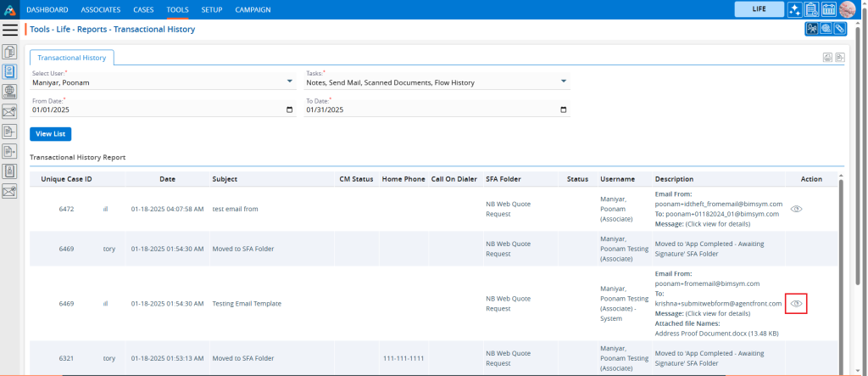Open the To Date calendar picker
Screen dimensions: 868x376
point(564,109)
